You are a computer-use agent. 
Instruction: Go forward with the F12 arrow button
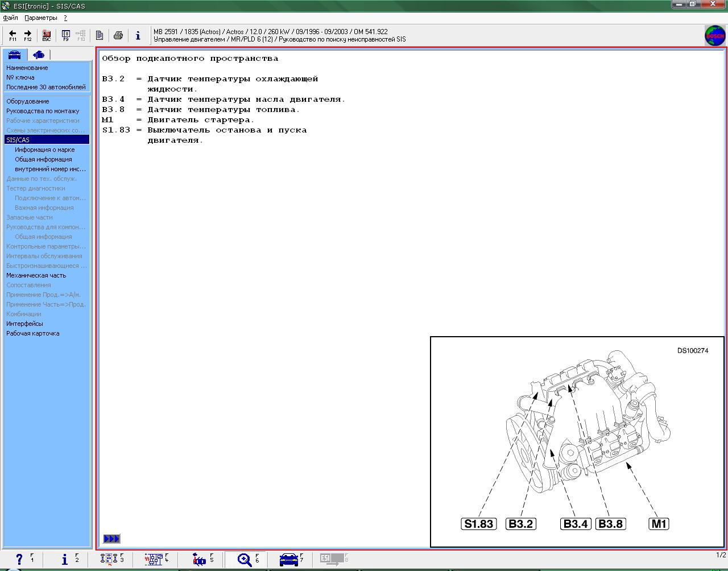pyautogui.click(x=27, y=35)
